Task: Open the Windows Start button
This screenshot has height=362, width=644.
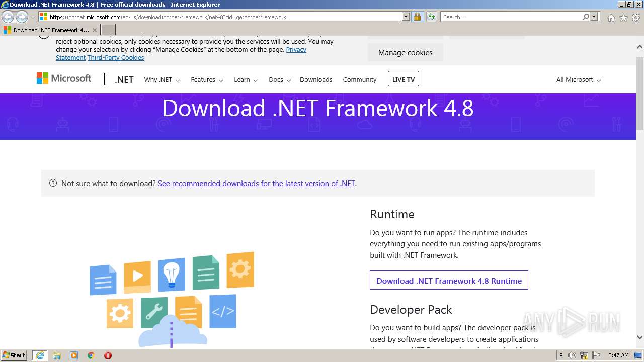Action: pos(14,355)
